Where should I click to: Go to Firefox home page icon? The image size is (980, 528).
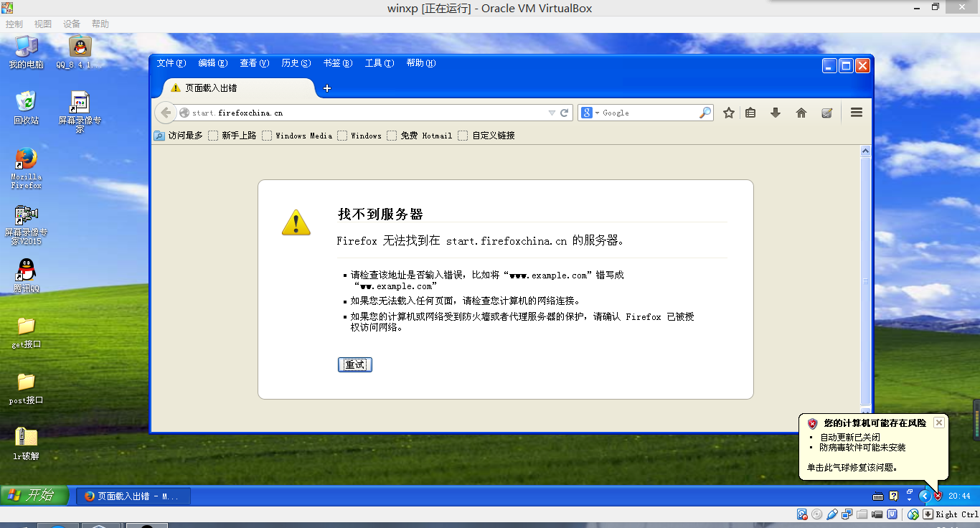click(x=801, y=113)
